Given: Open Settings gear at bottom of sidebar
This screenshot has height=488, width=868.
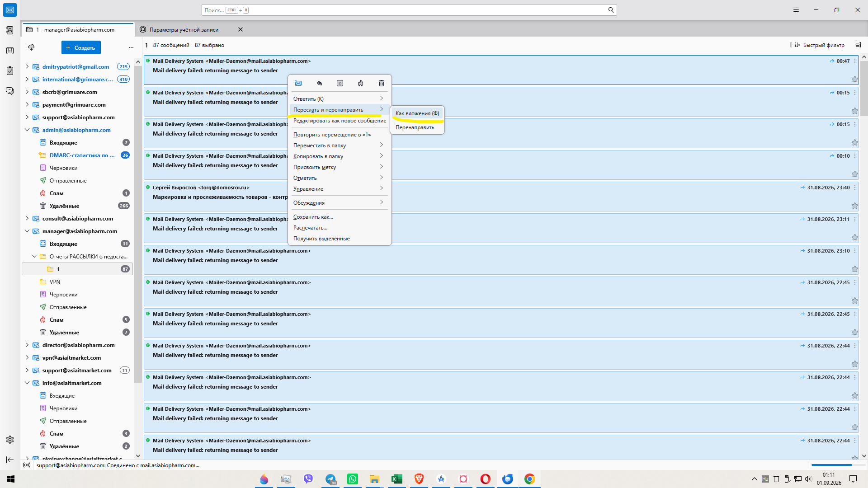Looking at the screenshot, I should (x=10, y=440).
